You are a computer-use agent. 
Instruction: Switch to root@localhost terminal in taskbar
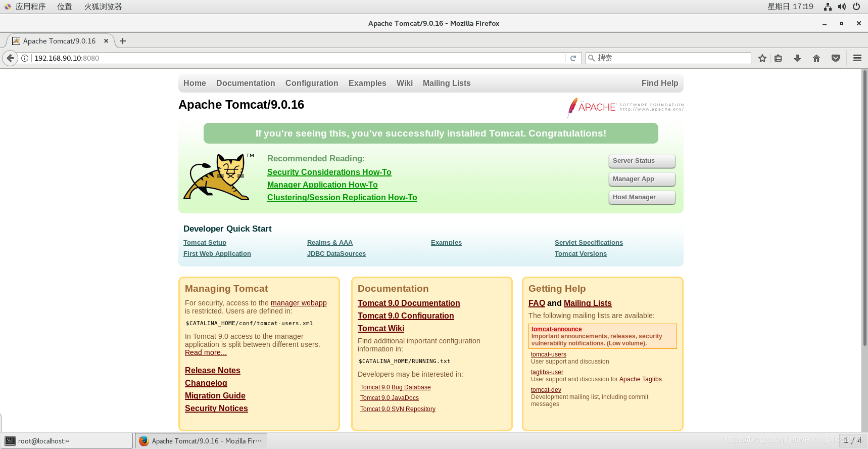coord(67,441)
